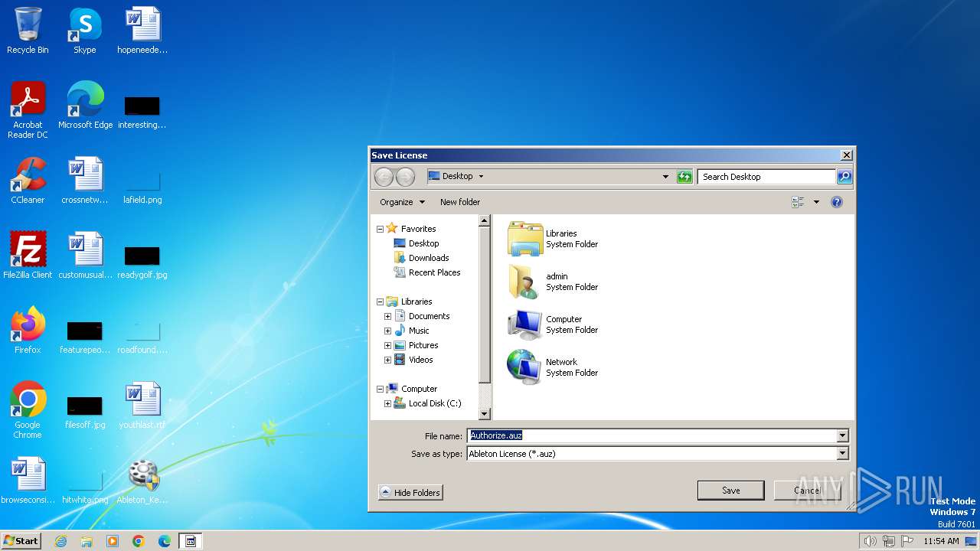The image size is (980, 551).
Task: Click the Hide Folders button
Action: pyautogui.click(x=410, y=493)
